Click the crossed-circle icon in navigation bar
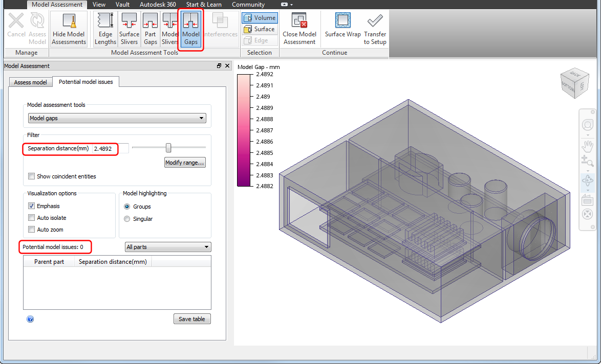Image resolution: width=601 pixels, height=364 pixels. click(588, 214)
